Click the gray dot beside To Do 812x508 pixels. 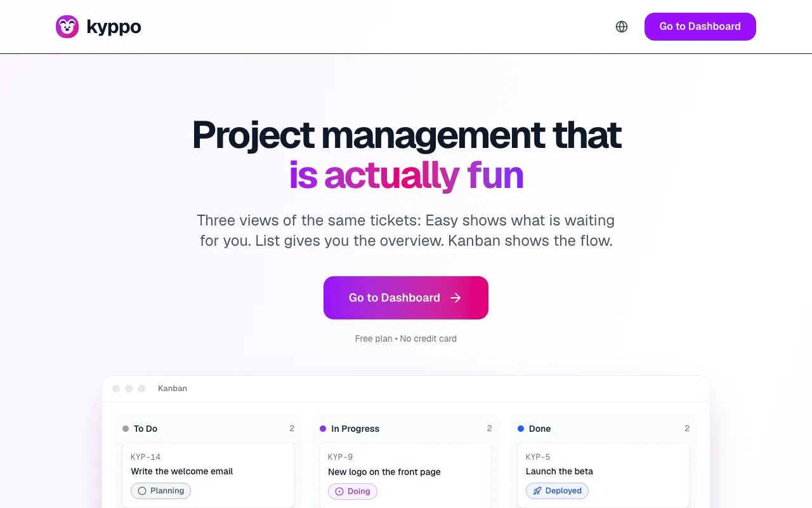pos(126,429)
